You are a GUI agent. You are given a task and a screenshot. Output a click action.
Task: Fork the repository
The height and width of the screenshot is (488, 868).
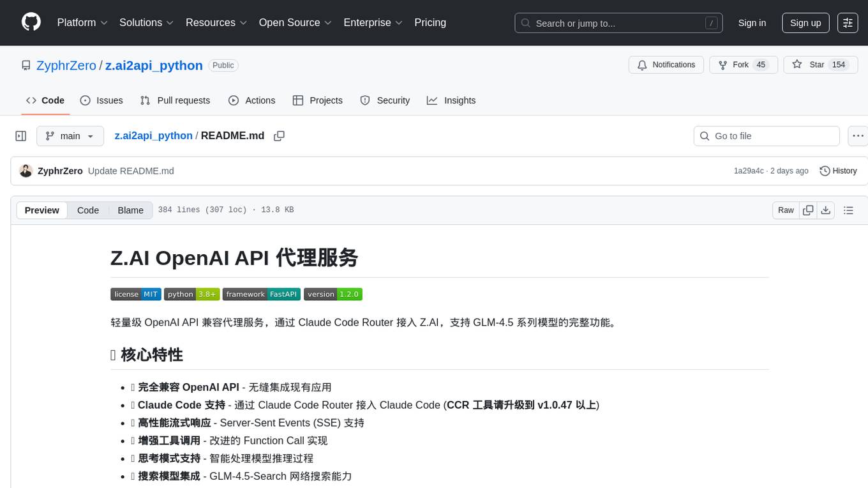[744, 65]
